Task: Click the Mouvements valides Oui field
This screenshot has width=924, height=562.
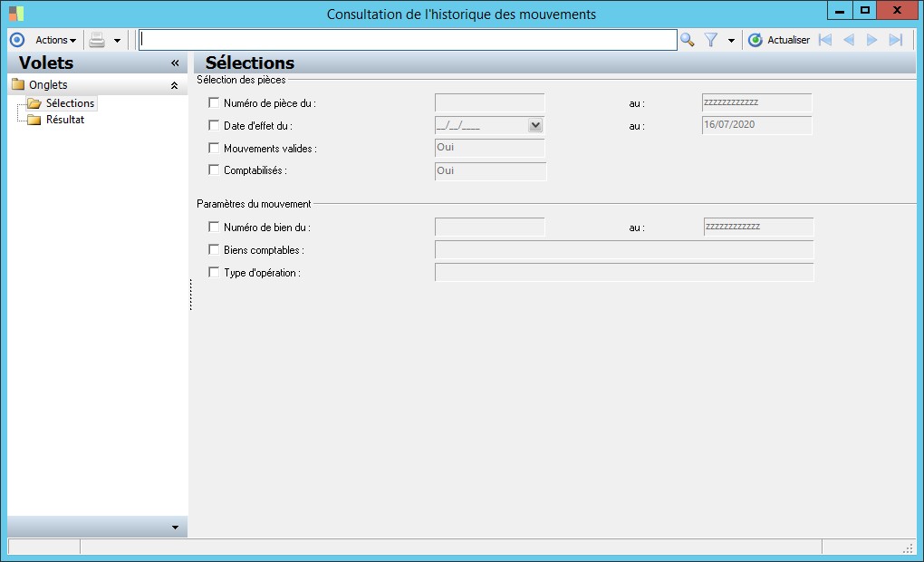Action: pyautogui.click(x=490, y=148)
